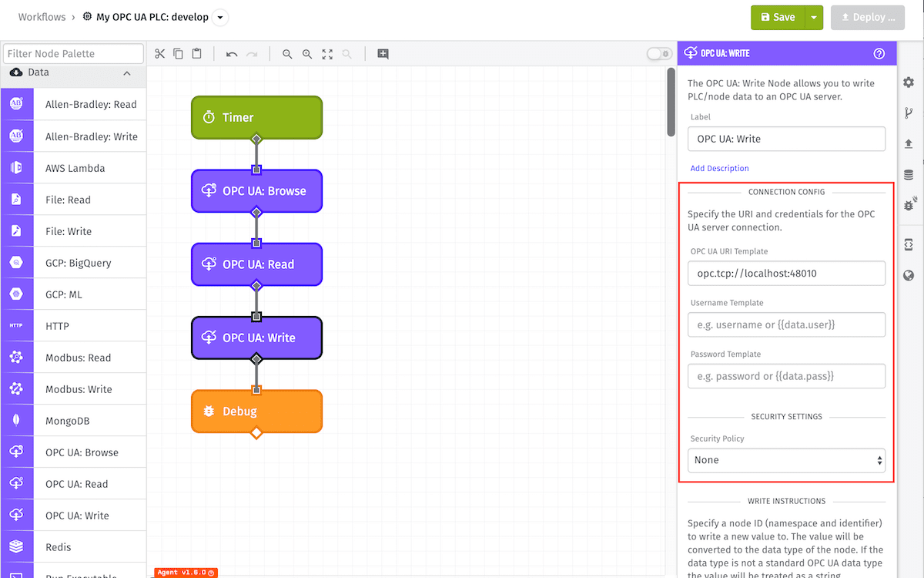The image size is (924, 578).
Task: Select the Modbus: Write palette node
Action: (x=73, y=389)
